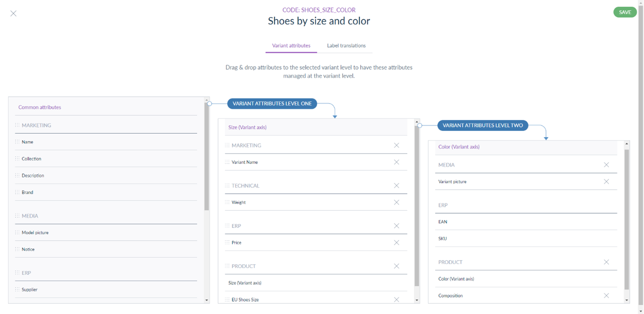Save the family variant
The image size is (644, 314).
[x=625, y=12]
